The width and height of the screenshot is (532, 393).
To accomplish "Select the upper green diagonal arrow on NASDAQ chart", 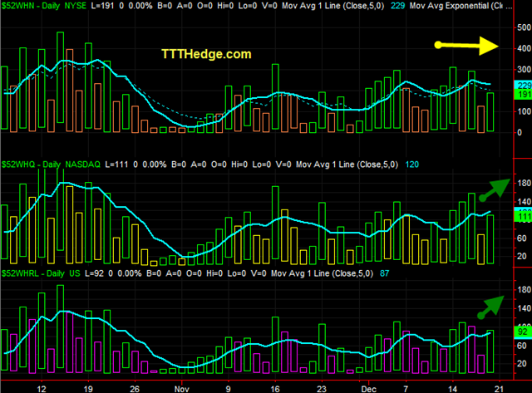I will (495, 190).
